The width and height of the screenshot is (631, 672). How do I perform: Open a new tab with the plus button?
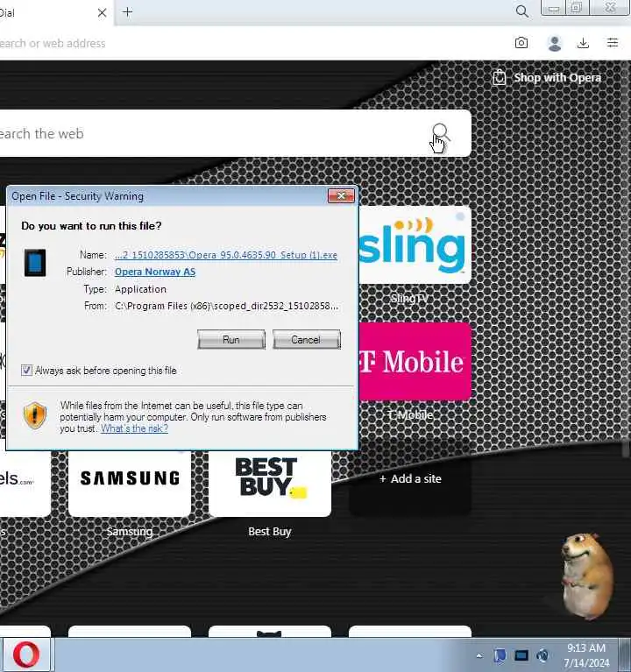pos(127,12)
